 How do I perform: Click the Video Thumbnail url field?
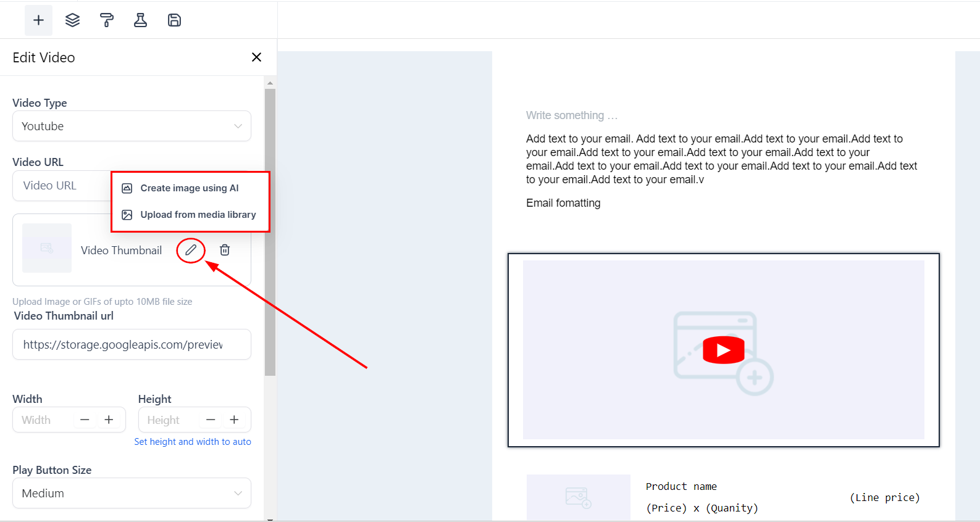click(x=132, y=345)
